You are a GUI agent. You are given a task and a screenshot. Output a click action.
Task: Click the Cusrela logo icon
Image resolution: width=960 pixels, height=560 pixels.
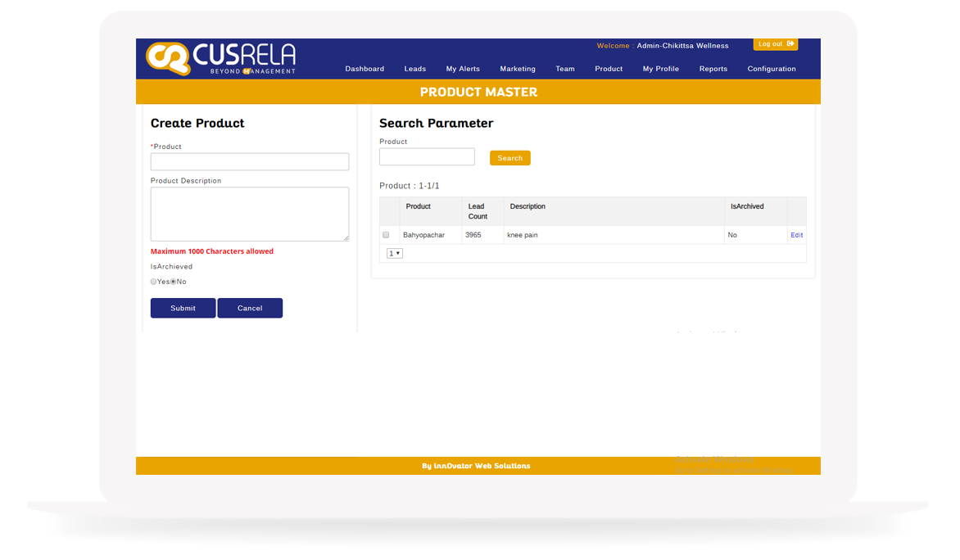point(168,58)
